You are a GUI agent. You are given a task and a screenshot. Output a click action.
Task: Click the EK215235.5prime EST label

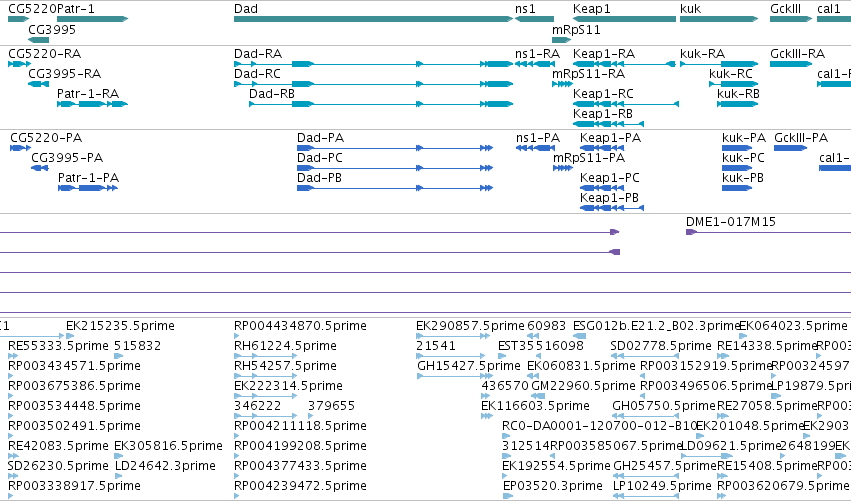coord(120,326)
